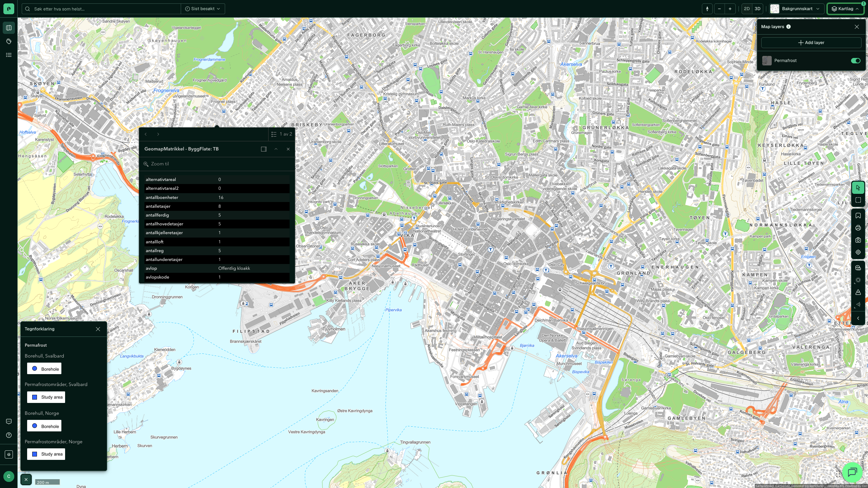The width and height of the screenshot is (868, 488).
Task: Open the tags icon in left sidebar
Action: click(x=9, y=41)
